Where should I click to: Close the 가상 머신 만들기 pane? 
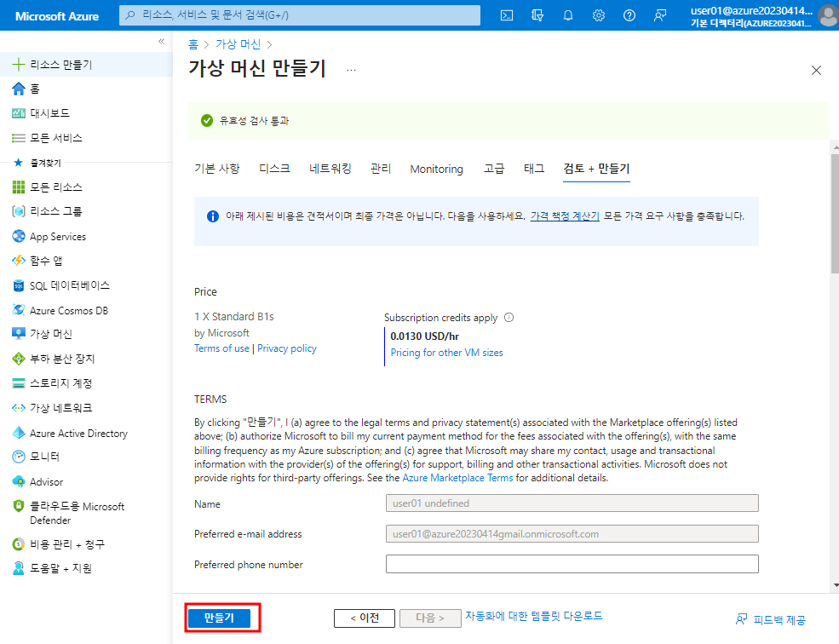pos(816,70)
